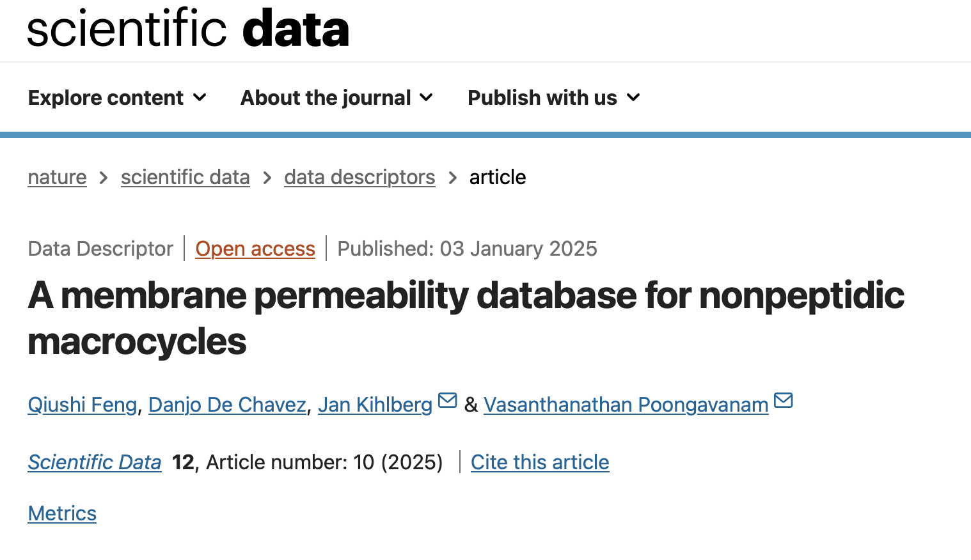This screenshot has height=560, width=971.
Task: Go to the nature breadcrumb link
Action: (x=57, y=177)
